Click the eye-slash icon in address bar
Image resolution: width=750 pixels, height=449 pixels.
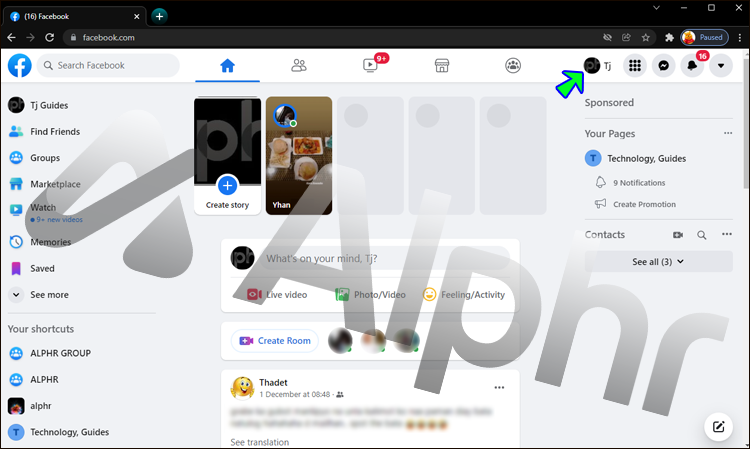[607, 37]
